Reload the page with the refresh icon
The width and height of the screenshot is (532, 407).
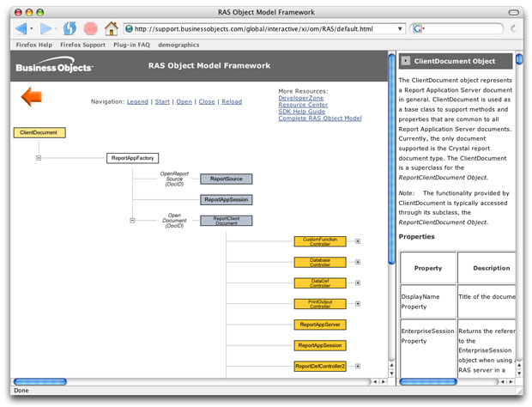(x=70, y=28)
